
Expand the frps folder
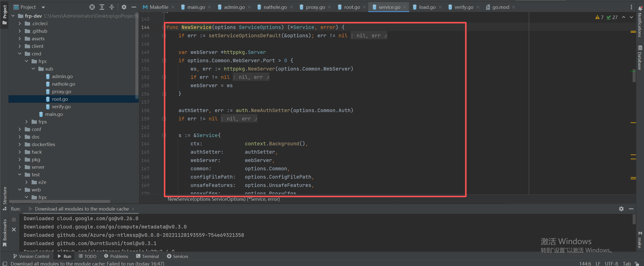[26, 122]
